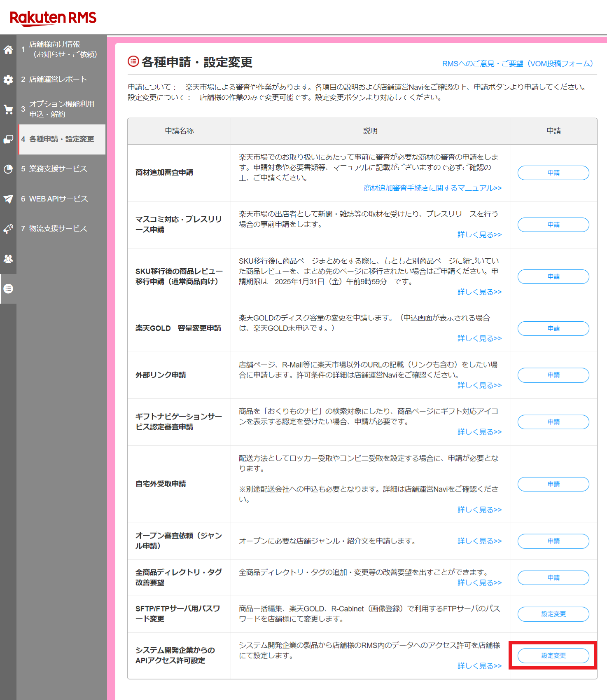Open 物流支援サービス menu item

click(x=62, y=229)
